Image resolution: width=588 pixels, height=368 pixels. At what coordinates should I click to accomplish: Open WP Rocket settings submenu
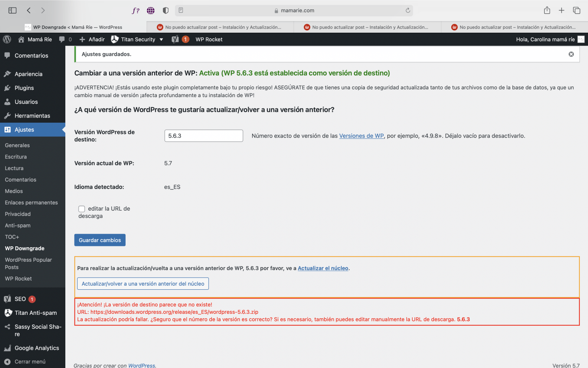coord(18,279)
